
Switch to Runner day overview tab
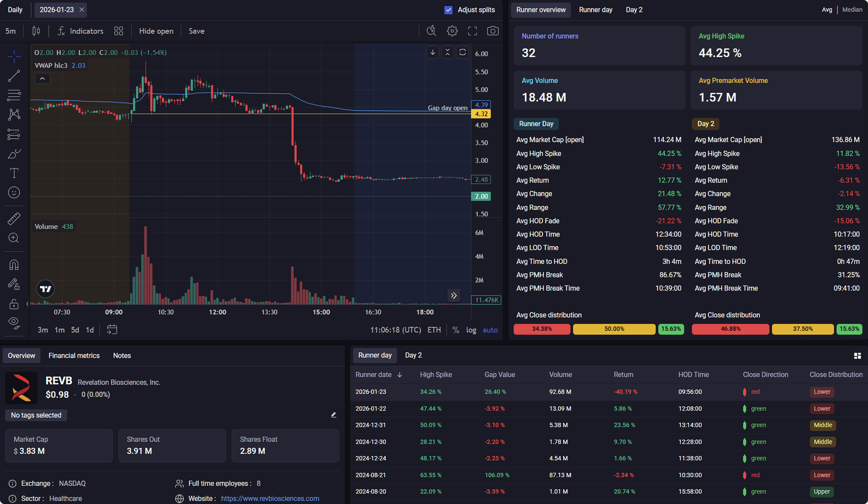596,10
